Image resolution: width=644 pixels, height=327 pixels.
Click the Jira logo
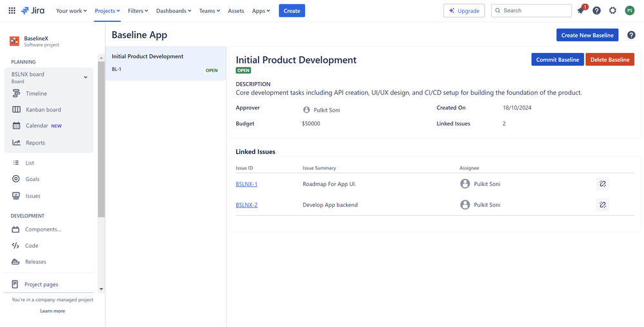point(33,11)
